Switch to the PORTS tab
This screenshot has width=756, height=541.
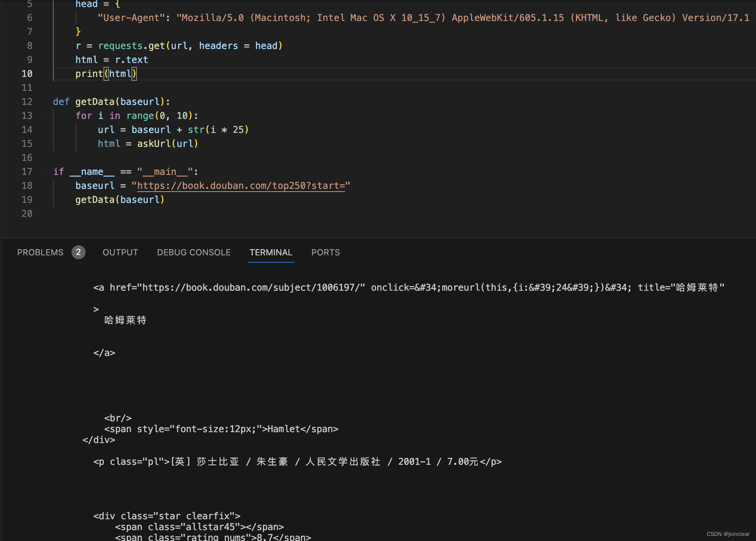325,253
